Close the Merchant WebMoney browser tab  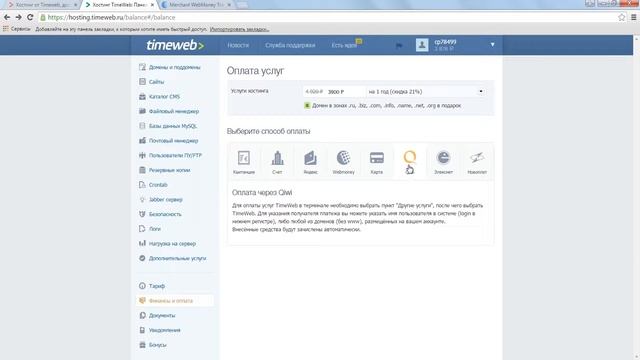click(229, 5)
